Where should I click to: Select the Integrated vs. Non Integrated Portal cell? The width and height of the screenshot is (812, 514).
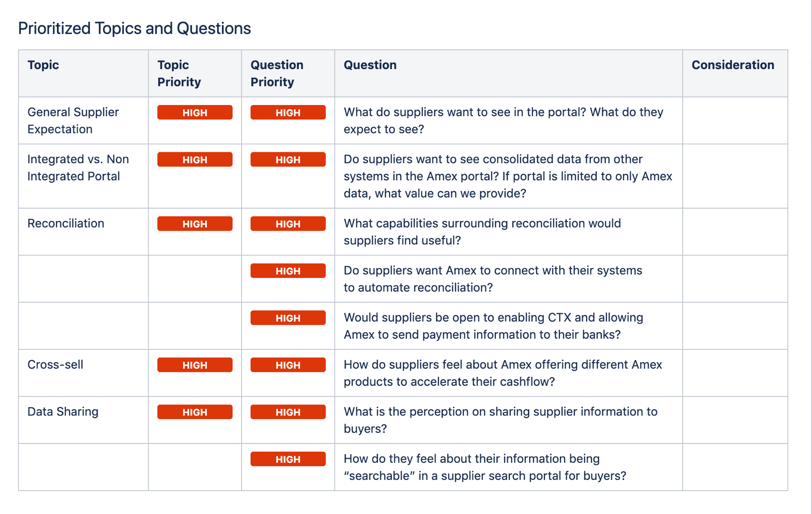83,176
